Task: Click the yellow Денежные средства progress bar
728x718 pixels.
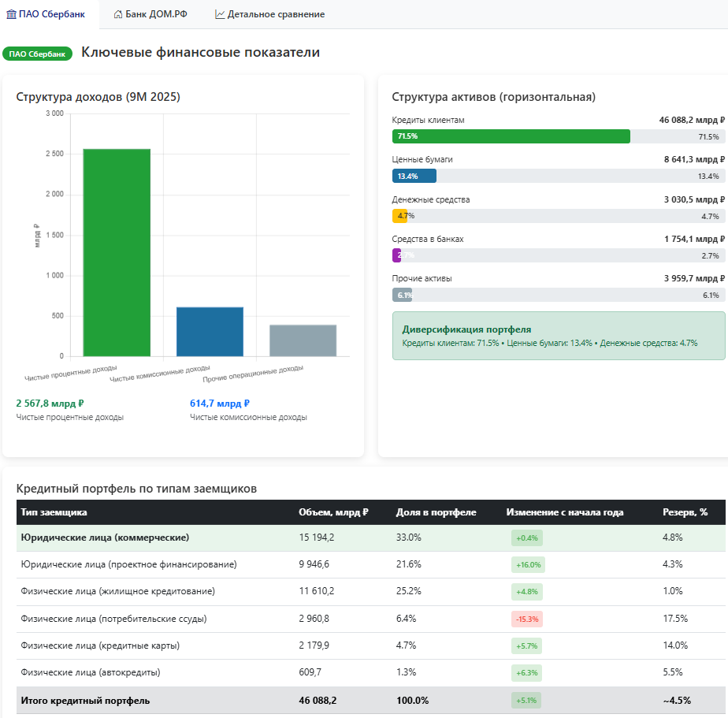Action: click(x=399, y=216)
